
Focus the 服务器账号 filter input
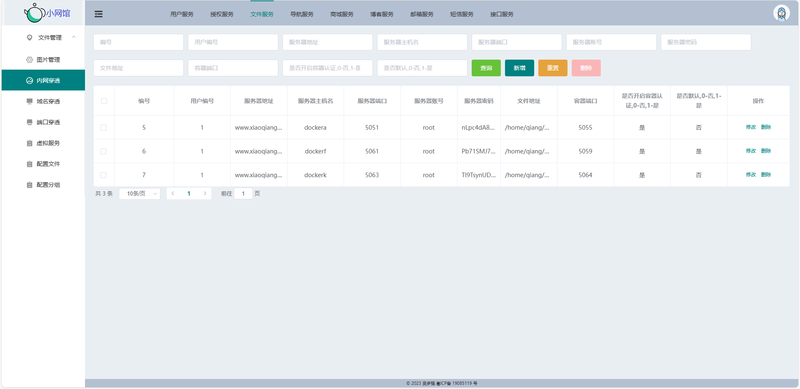[611, 42]
